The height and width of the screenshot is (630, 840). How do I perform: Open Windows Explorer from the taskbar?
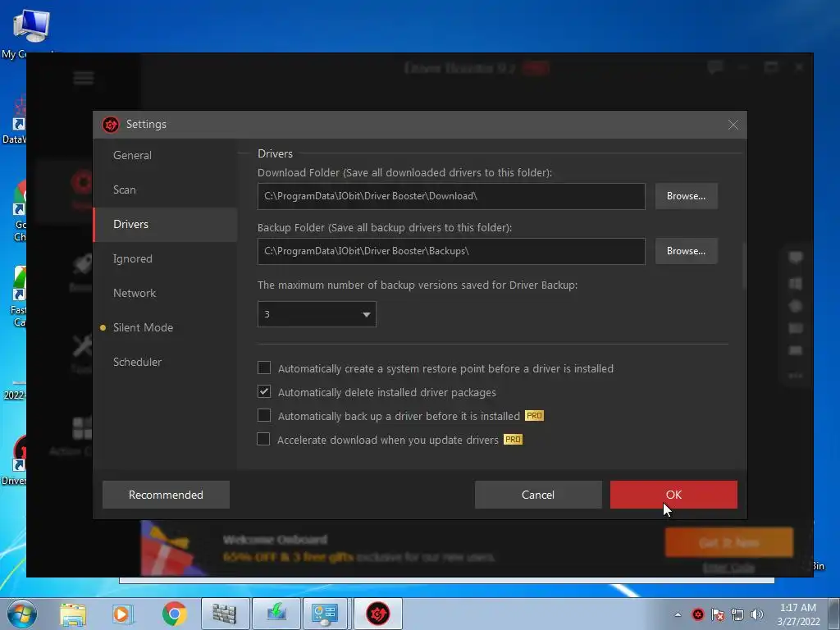(73, 614)
